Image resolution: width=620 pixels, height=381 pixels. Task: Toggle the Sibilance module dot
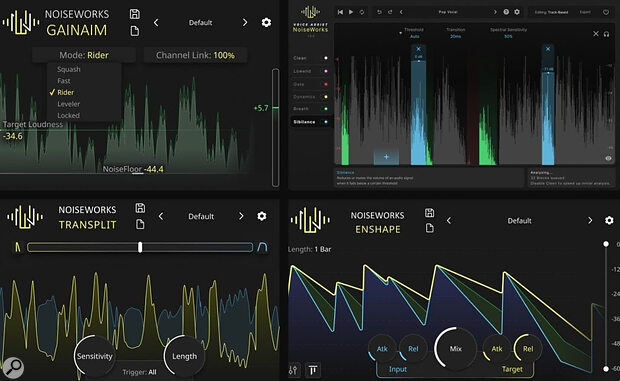(326, 122)
